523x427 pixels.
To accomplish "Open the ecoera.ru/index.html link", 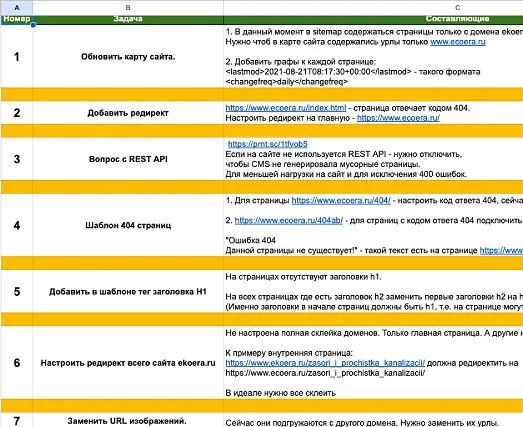I will click(x=286, y=108).
